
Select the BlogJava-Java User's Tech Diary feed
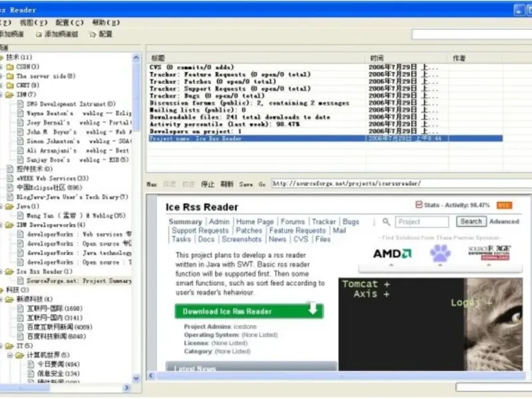click(x=72, y=197)
